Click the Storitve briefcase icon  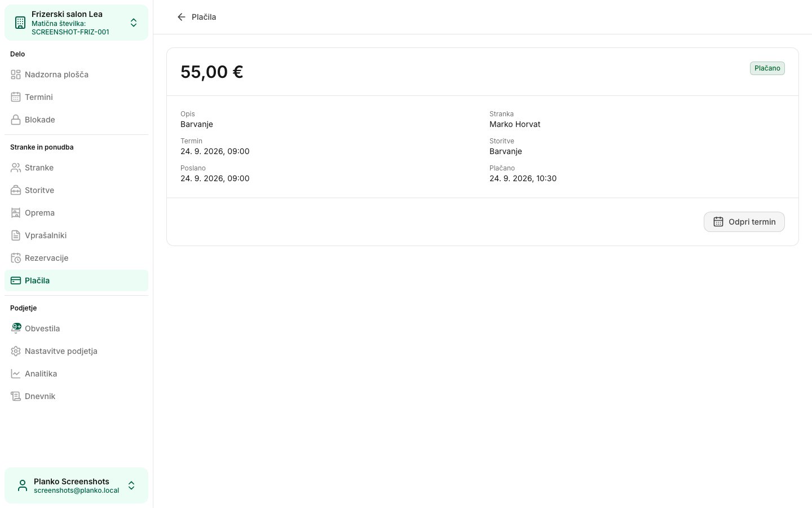point(16,190)
